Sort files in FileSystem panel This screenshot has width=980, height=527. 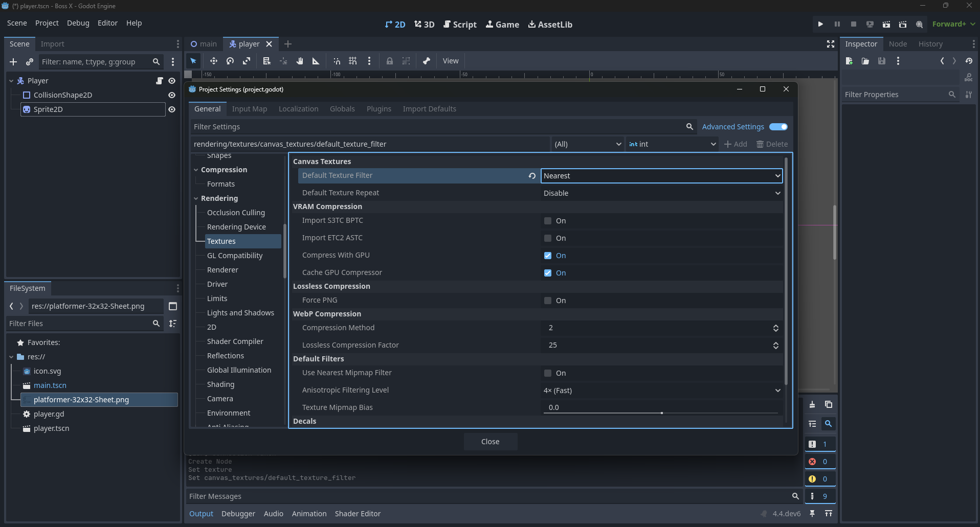tap(173, 324)
